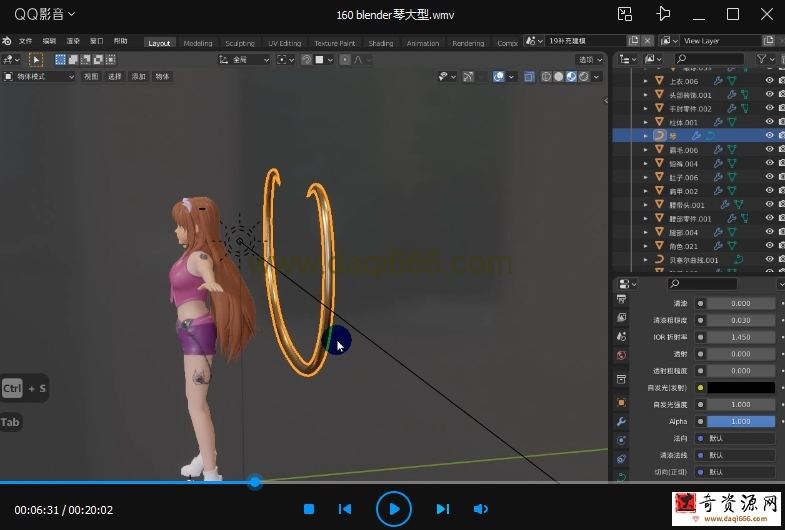Switch to rendered viewport shading
Image resolution: width=785 pixels, height=530 pixels.
click(x=584, y=77)
